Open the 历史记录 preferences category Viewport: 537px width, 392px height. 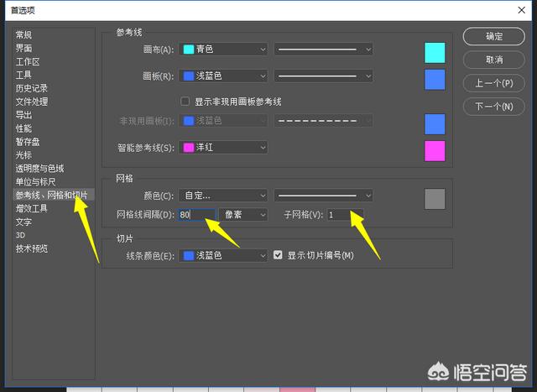32,88
